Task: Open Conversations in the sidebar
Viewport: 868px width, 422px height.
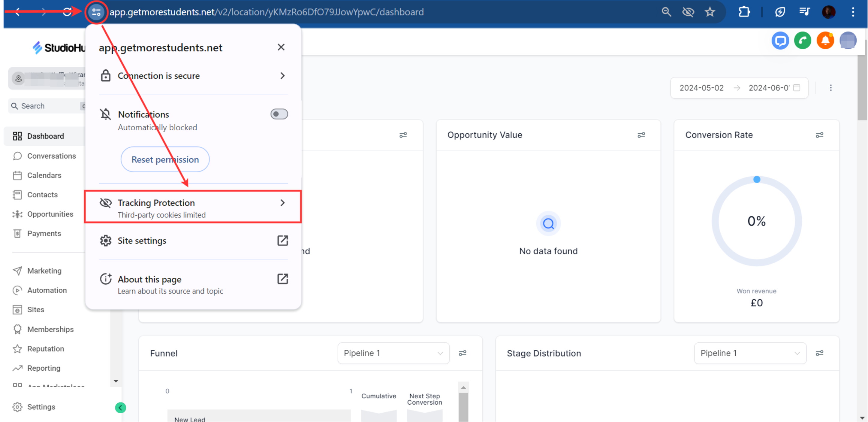Action: tap(51, 156)
